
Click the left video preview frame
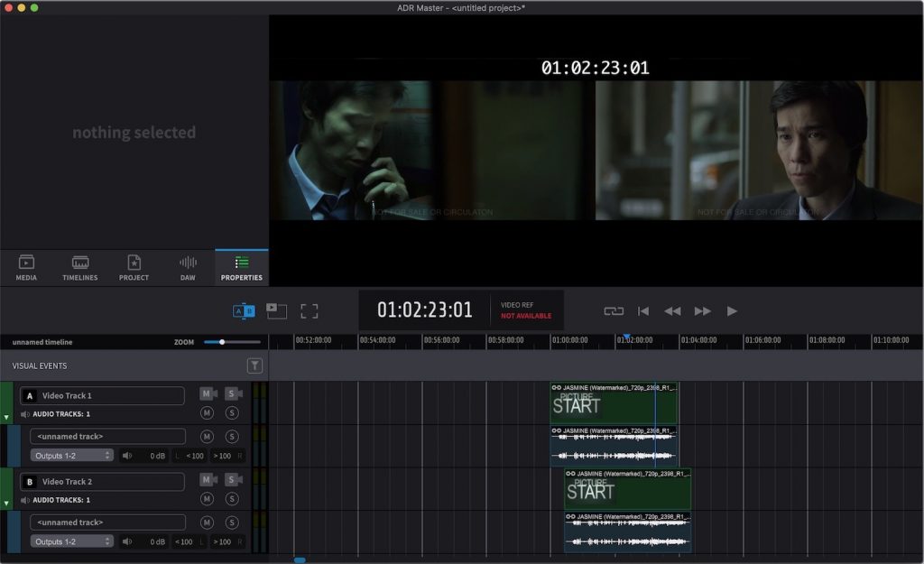tap(432, 151)
